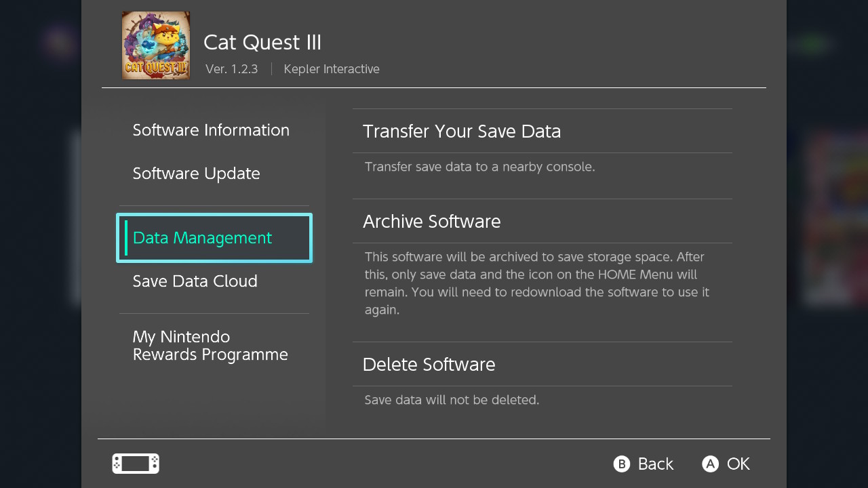Open the Software Information section
The image size is (868, 488).
point(211,130)
